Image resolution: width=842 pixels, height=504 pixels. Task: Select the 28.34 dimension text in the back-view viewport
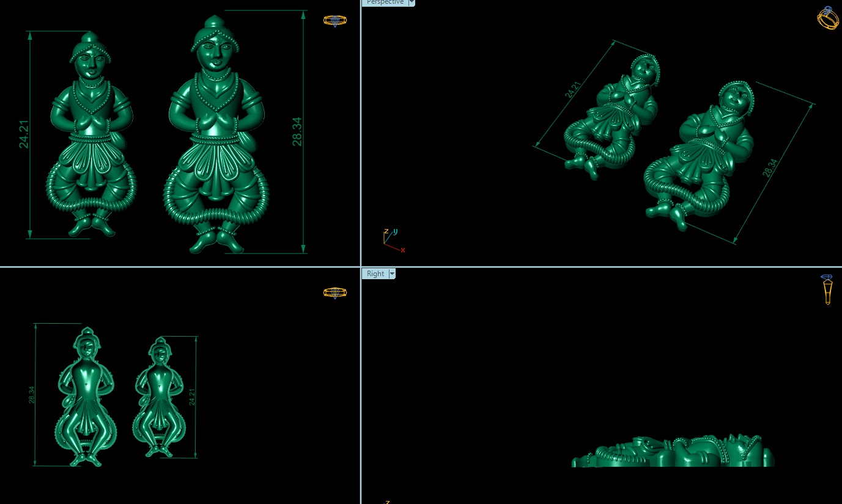[x=31, y=395]
